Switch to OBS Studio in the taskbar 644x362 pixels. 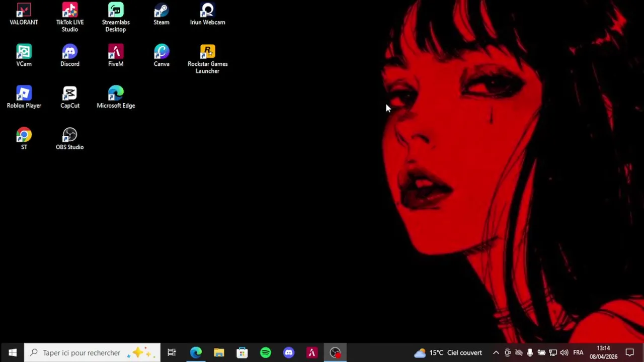point(335,352)
